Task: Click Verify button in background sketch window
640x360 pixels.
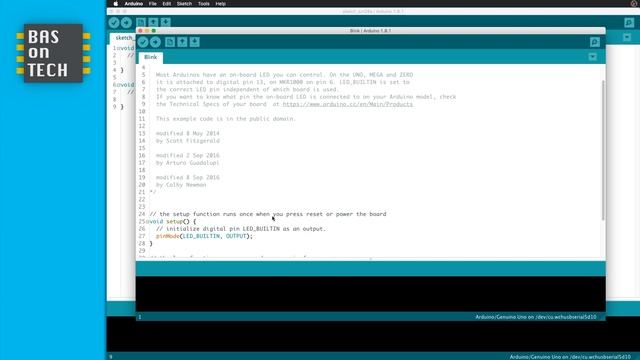Action: click(114, 22)
